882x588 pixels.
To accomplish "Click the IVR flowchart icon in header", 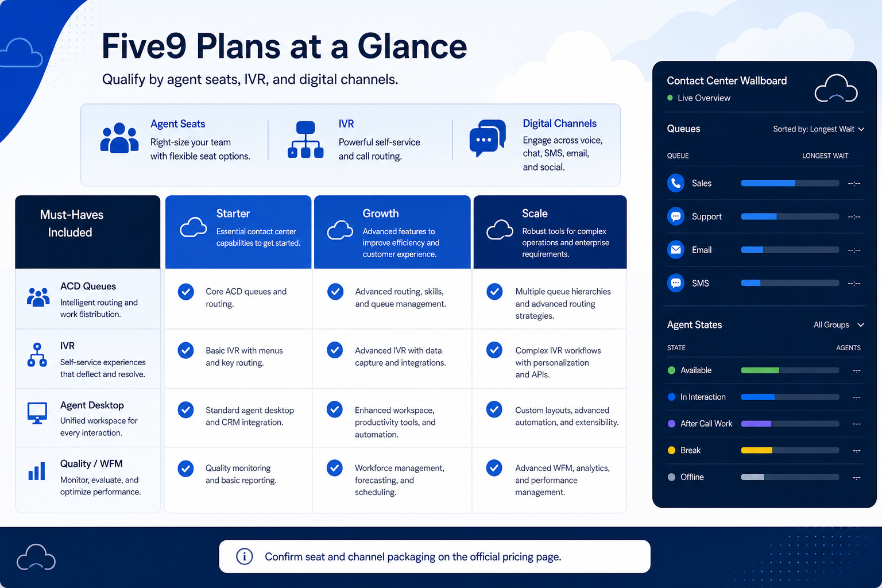I will point(305,140).
